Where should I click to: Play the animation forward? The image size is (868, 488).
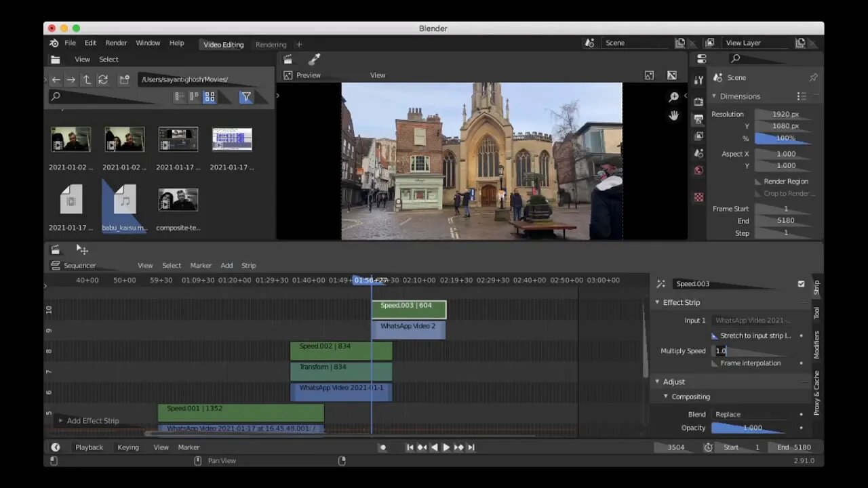446,447
